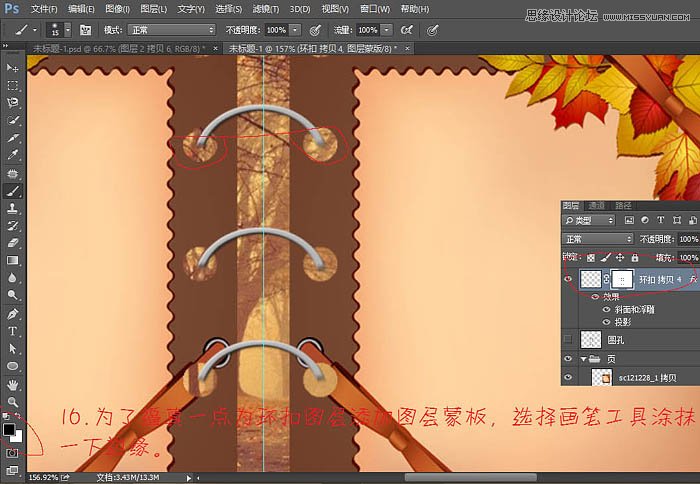700x484 pixels.
Task: Open the 图像(I) menu
Action: pos(117,8)
